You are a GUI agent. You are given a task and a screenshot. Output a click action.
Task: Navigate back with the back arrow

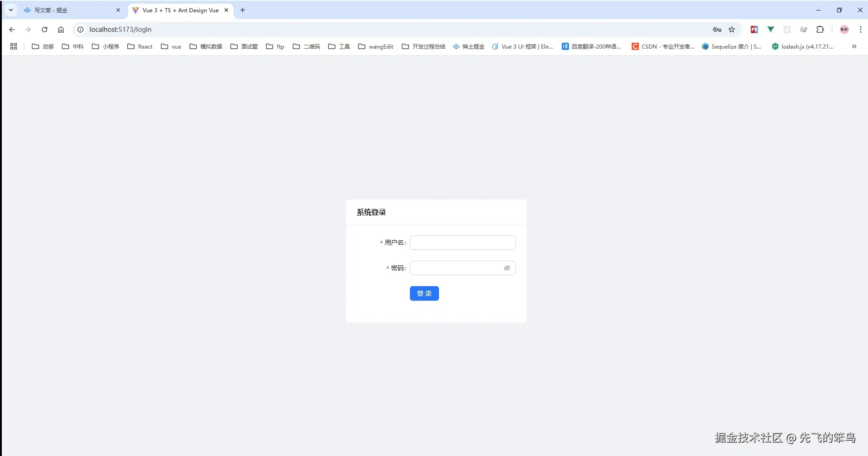(x=11, y=29)
